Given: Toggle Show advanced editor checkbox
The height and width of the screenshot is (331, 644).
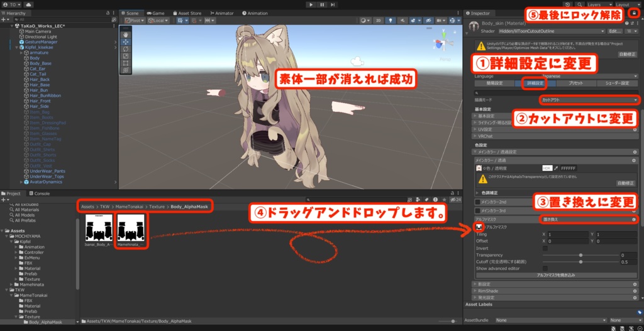Looking at the screenshot, I should click(545, 268).
